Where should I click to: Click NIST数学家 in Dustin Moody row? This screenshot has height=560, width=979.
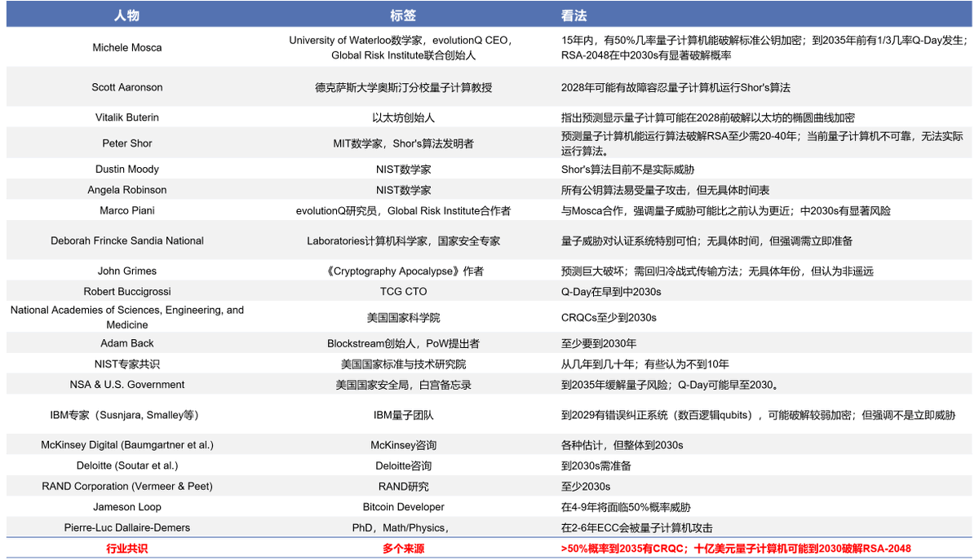[x=403, y=170]
